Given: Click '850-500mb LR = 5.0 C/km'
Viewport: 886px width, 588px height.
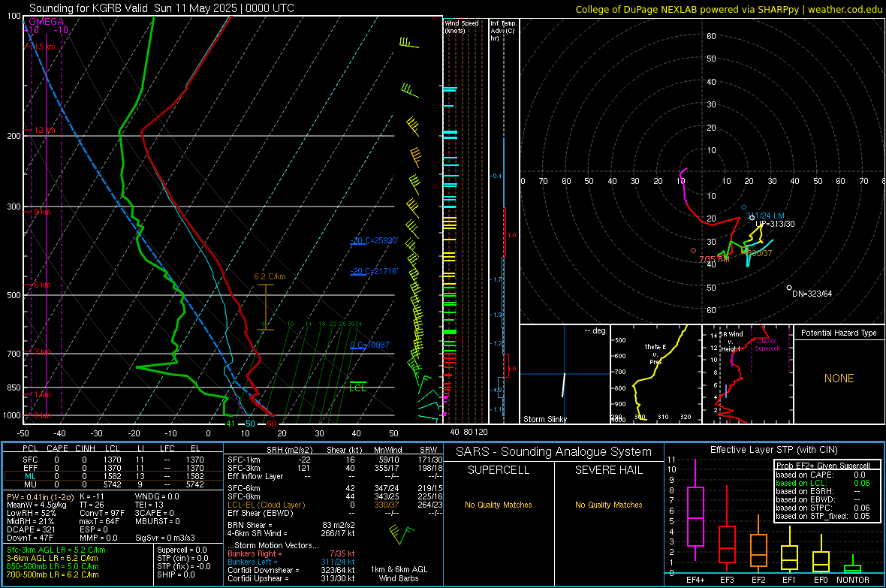Looking at the screenshot, I should pos(53,566).
